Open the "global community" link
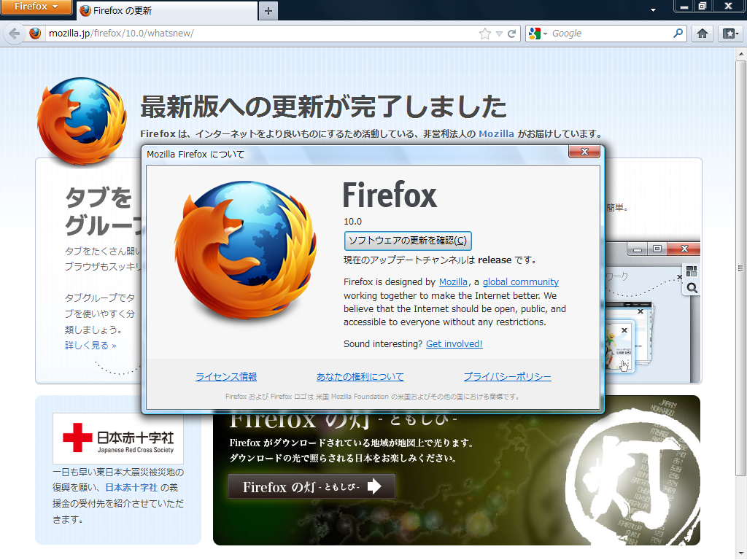Image resolution: width=747 pixels, height=560 pixels. (x=521, y=282)
